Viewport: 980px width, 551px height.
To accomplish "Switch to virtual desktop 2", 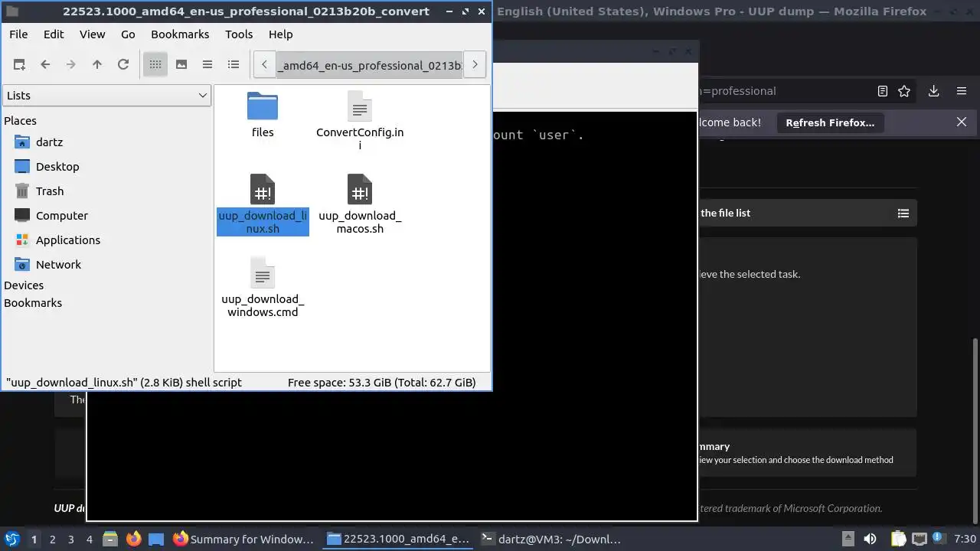I will click(x=52, y=540).
